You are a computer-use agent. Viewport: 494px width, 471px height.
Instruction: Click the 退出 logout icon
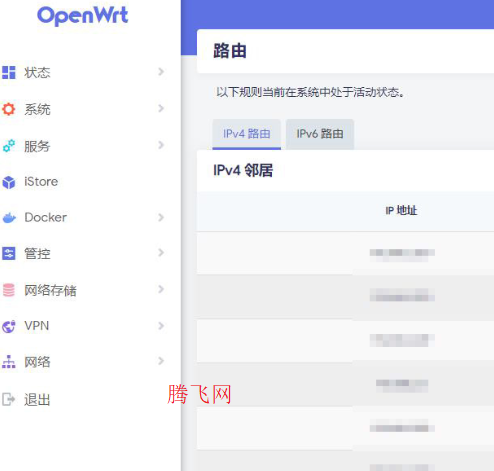point(9,399)
